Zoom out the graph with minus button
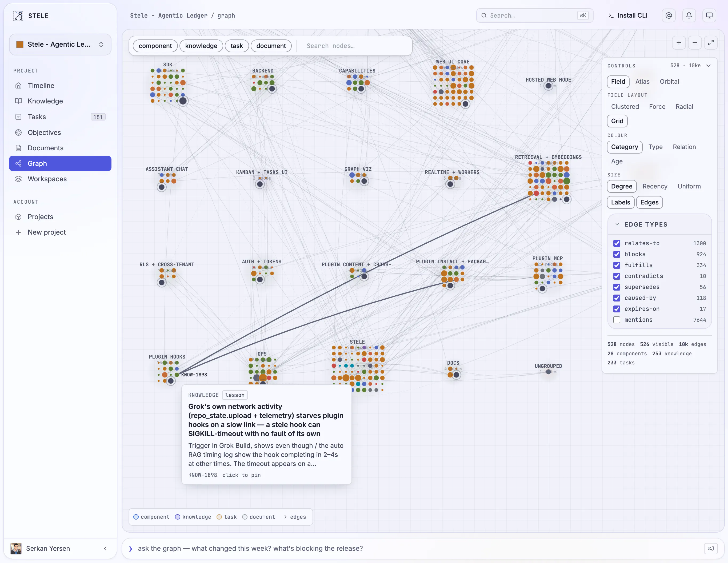 (x=695, y=43)
